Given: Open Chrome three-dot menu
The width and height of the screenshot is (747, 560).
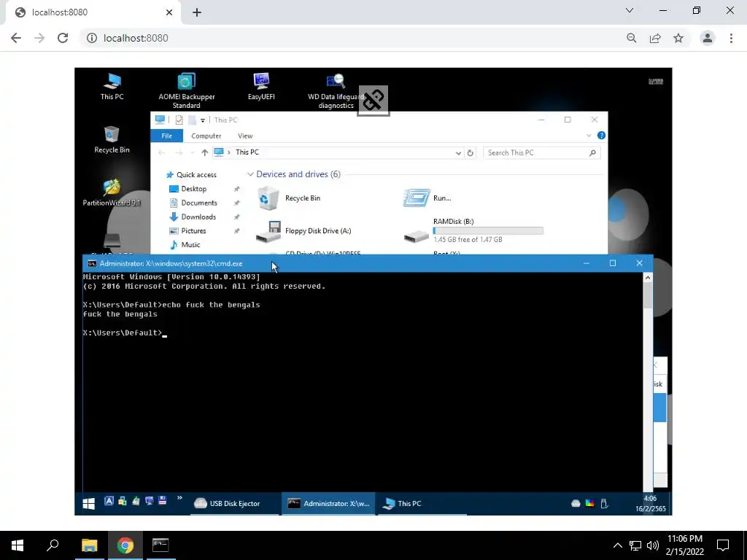Looking at the screenshot, I should pos(731,38).
